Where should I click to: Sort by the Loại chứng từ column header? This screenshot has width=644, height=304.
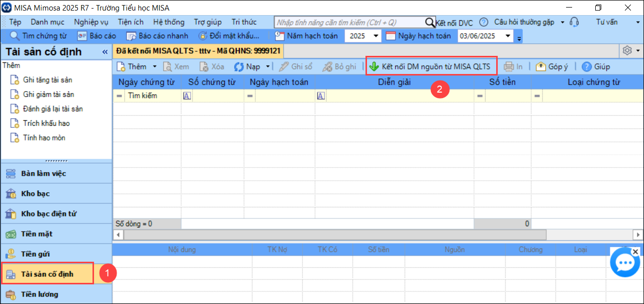pos(594,82)
